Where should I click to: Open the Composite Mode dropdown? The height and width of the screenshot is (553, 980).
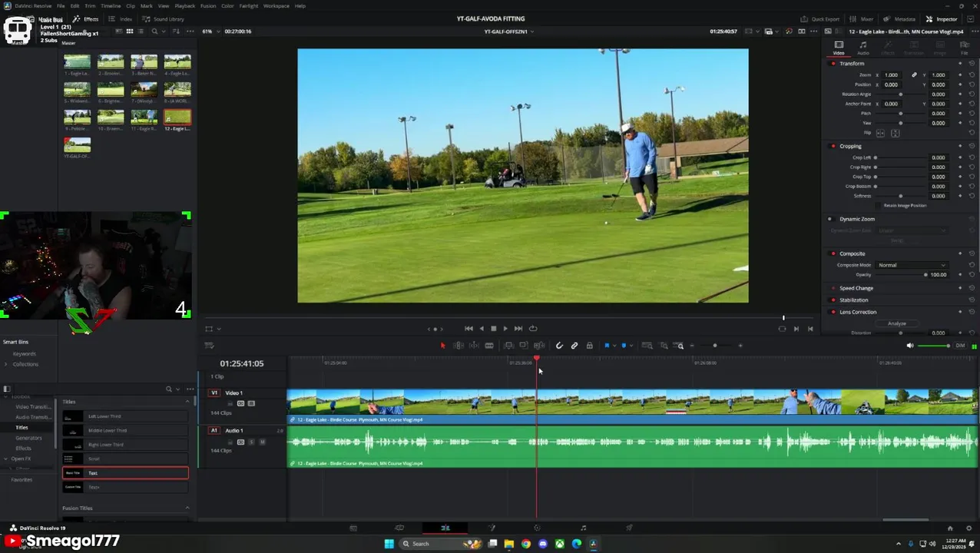pyautogui.click(x=911, y=265)
